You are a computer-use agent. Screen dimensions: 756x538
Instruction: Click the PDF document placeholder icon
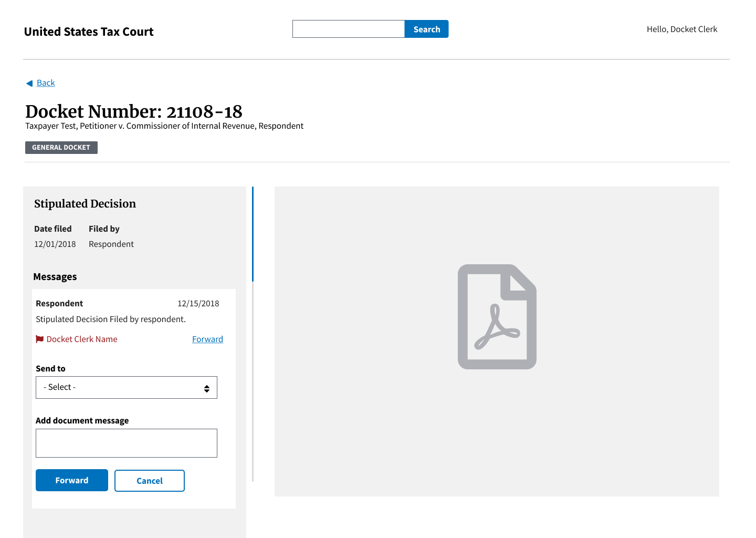tap(497, 317)
